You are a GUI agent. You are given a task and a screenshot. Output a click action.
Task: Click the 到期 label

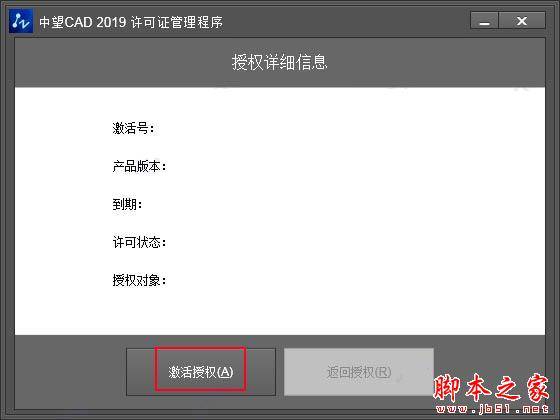pyautogui.click(x=128, y=204)
